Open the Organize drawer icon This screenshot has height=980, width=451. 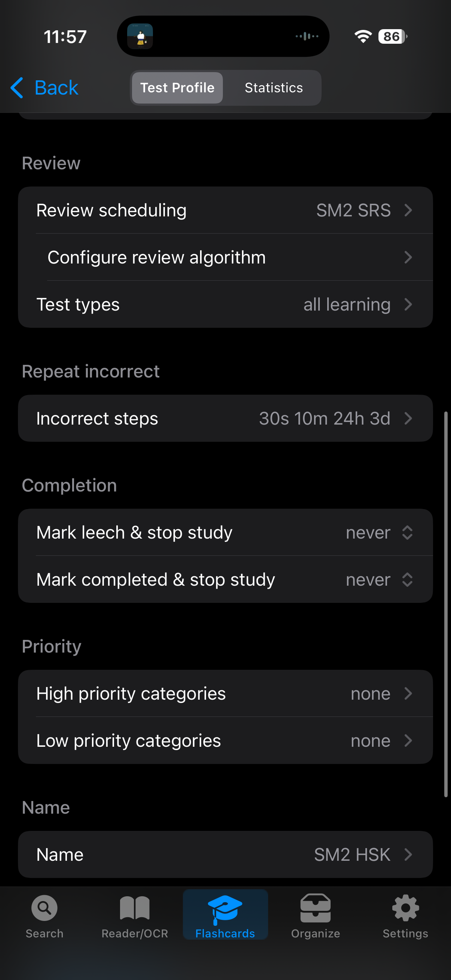[x=315, y=908]
